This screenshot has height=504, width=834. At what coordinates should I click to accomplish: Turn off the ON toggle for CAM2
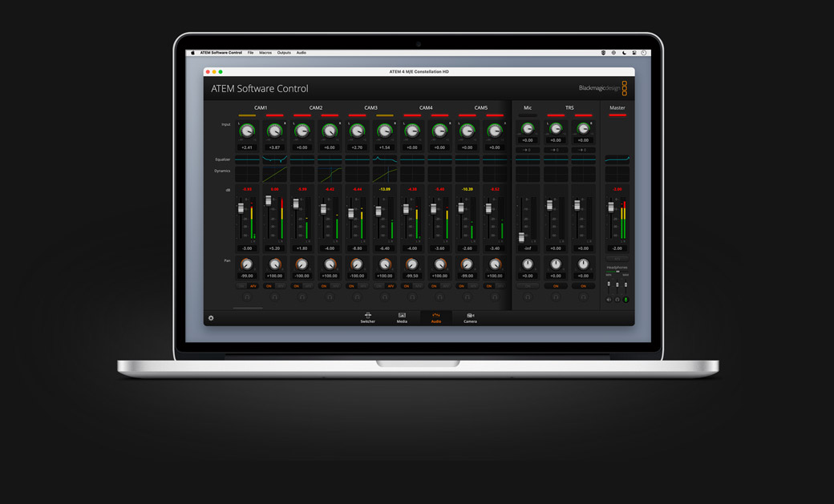pos(298,285)
